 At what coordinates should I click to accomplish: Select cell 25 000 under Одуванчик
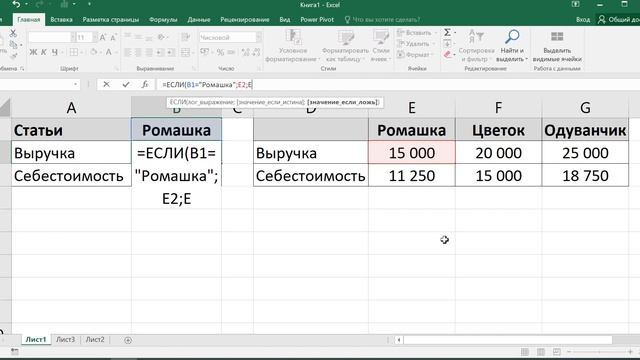pyautogui.click(x=585, y=153)
